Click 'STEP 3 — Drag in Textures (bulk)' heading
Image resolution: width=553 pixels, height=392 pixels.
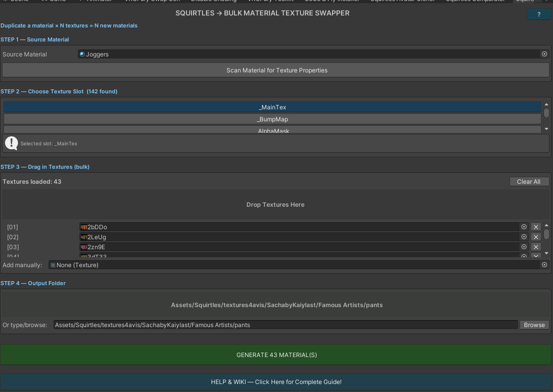(45, 167)
